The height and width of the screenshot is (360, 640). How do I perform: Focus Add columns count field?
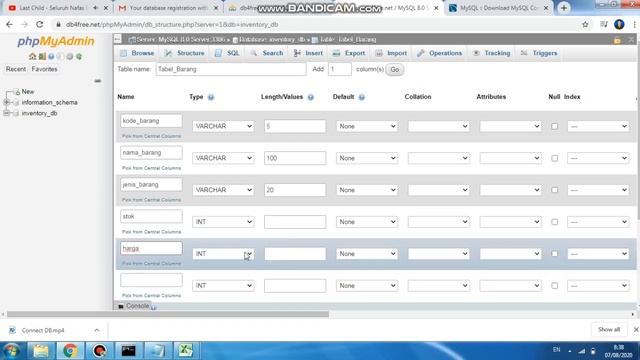(x=340, y=69)
